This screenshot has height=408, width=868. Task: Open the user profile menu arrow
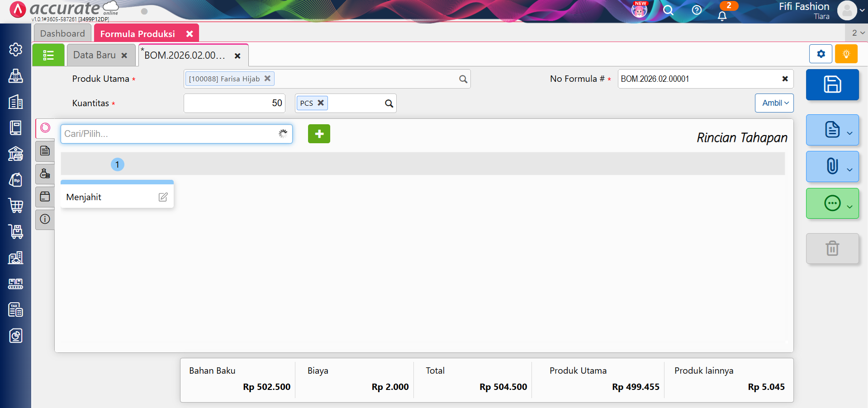click(862, 10)
